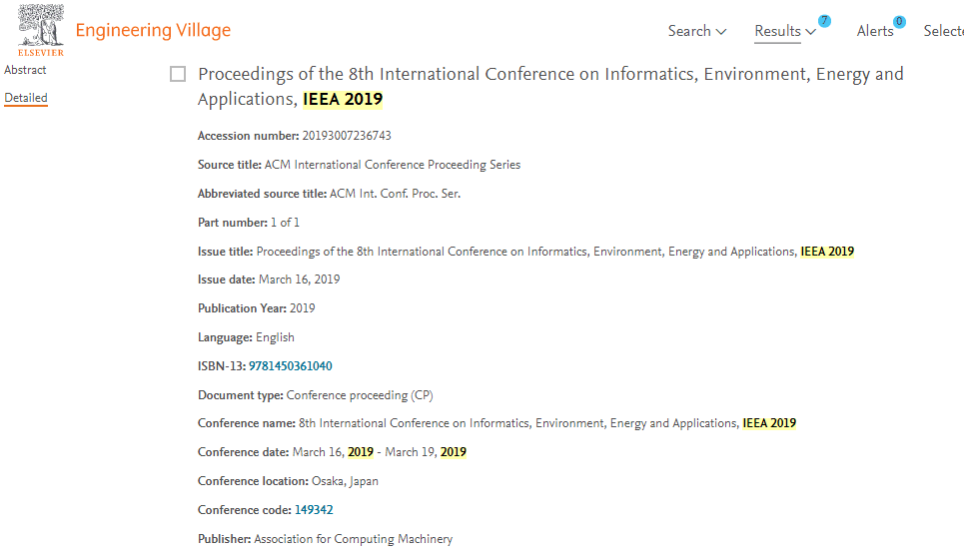Check the record selection checkbox beside title
Viewport: 964px width, 560px height.
[178, 74]
